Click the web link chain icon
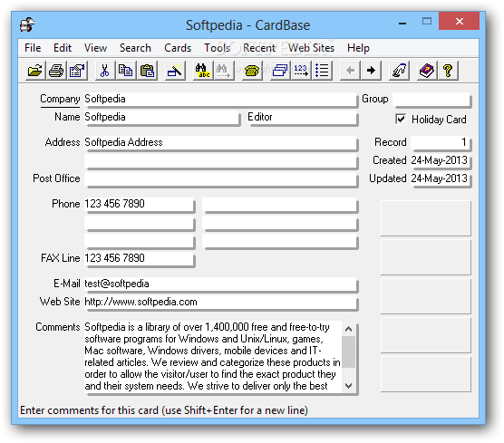 coord(399,70)
